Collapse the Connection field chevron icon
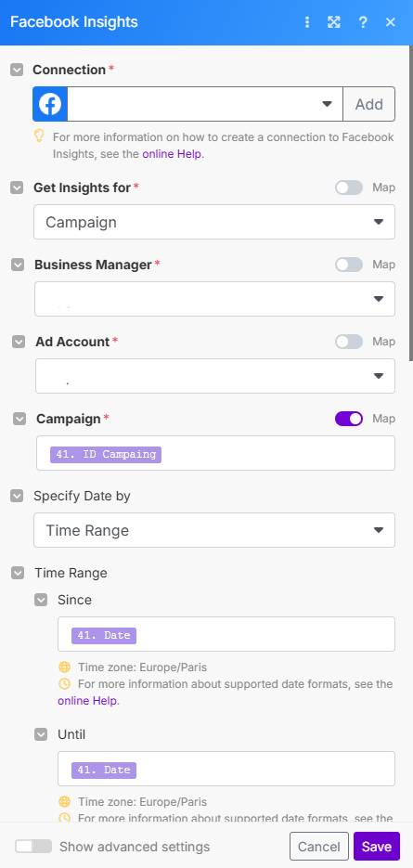This screenshot has height=868, width=413. click(x=17, y=70)
